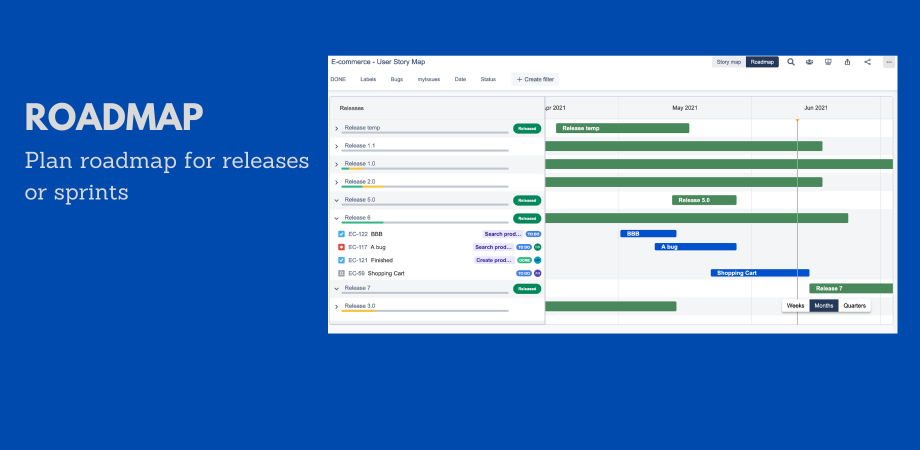Expand the Release temp row

336,128
